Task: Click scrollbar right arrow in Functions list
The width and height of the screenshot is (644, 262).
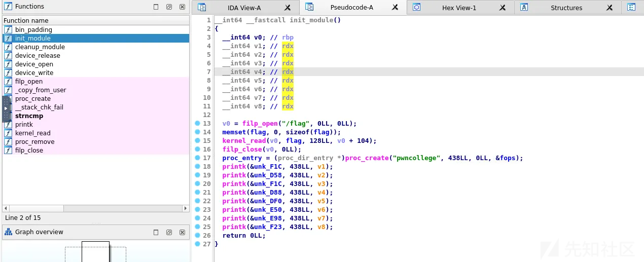Action: click(x=185, y=208)
